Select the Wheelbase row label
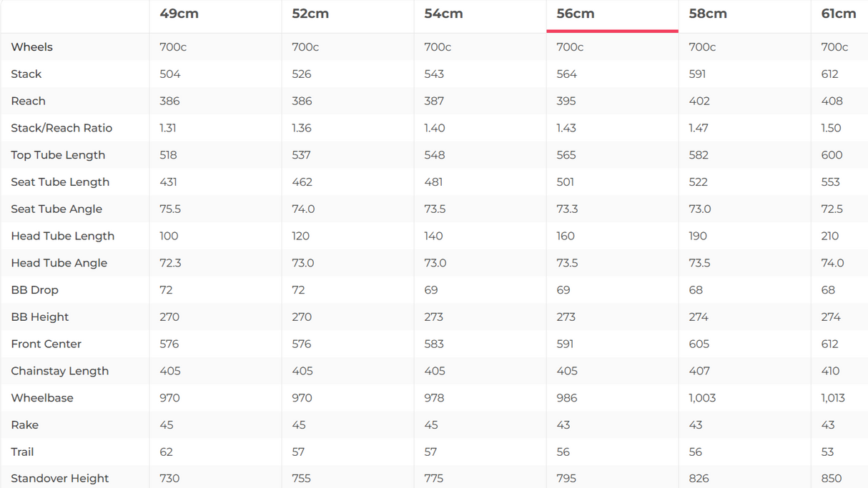 point(42,398)
